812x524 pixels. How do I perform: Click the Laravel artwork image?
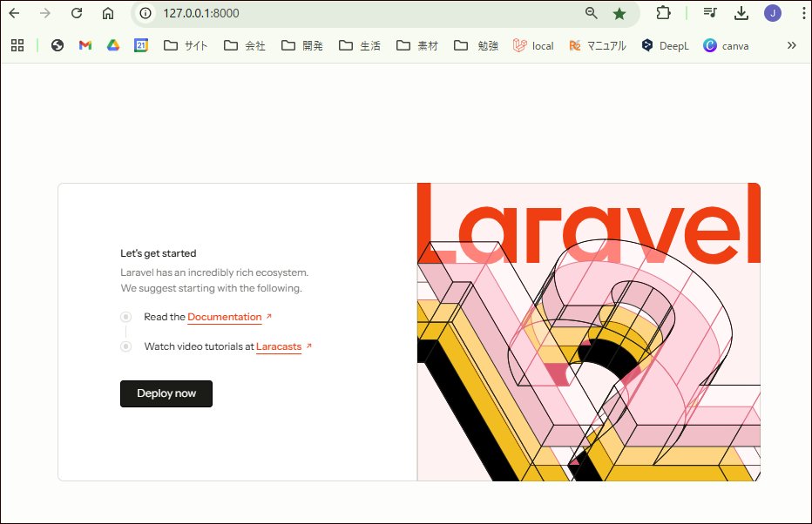589,332
